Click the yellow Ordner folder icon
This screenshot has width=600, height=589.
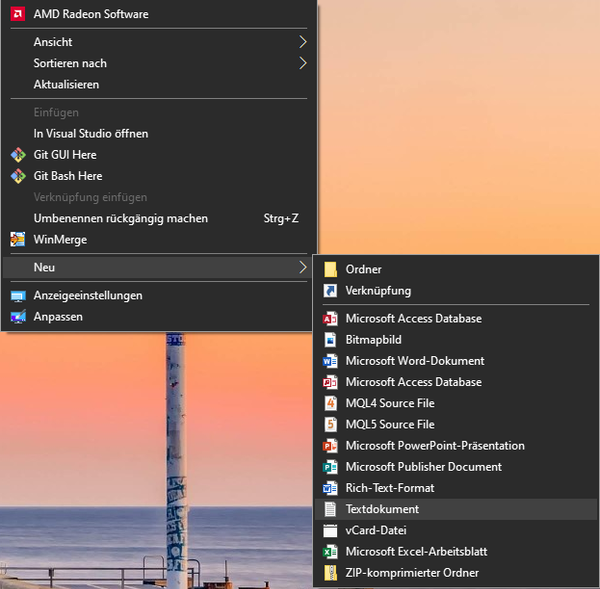330,269
